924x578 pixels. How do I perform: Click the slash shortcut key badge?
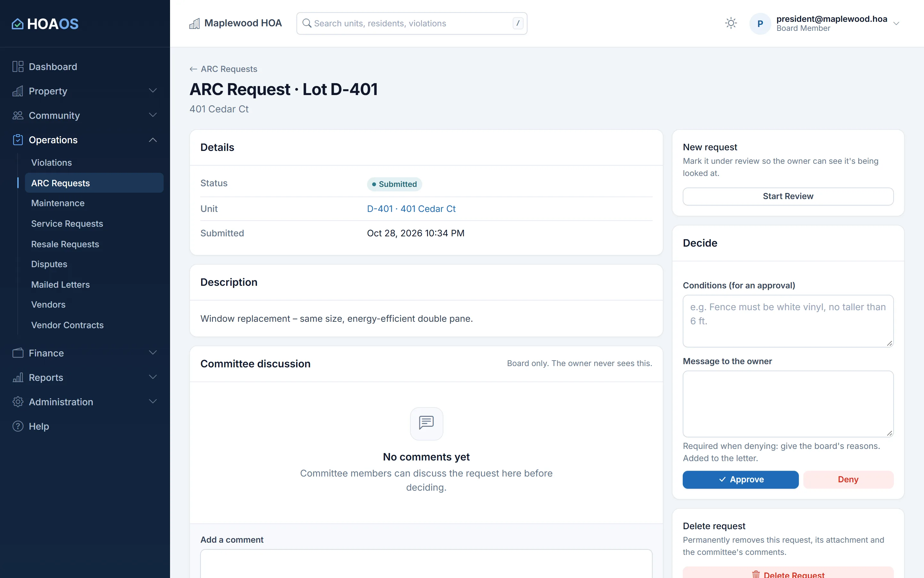pos(518,23)
